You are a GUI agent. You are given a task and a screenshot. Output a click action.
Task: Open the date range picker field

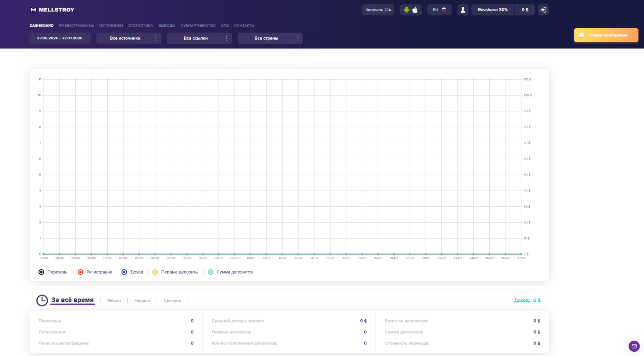click(x=60, y=38)
